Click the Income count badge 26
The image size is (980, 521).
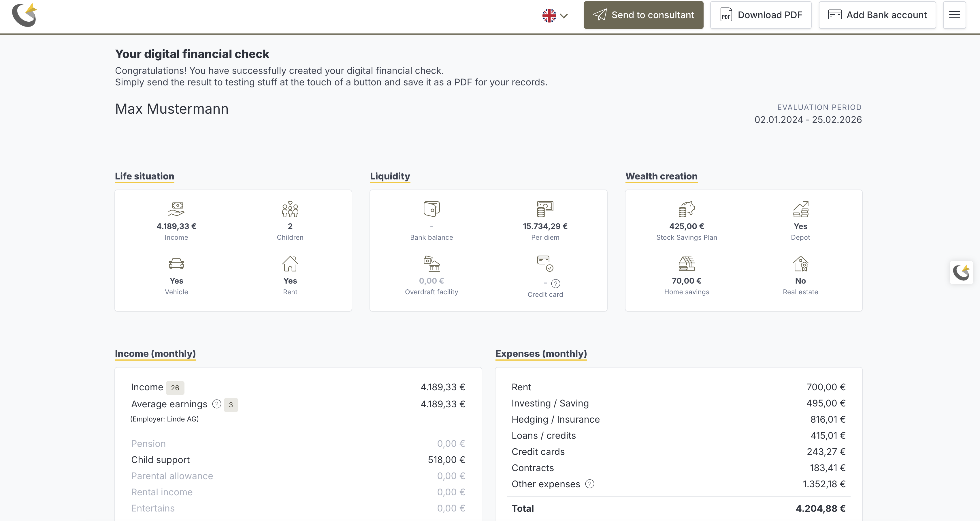click(175, 388)
